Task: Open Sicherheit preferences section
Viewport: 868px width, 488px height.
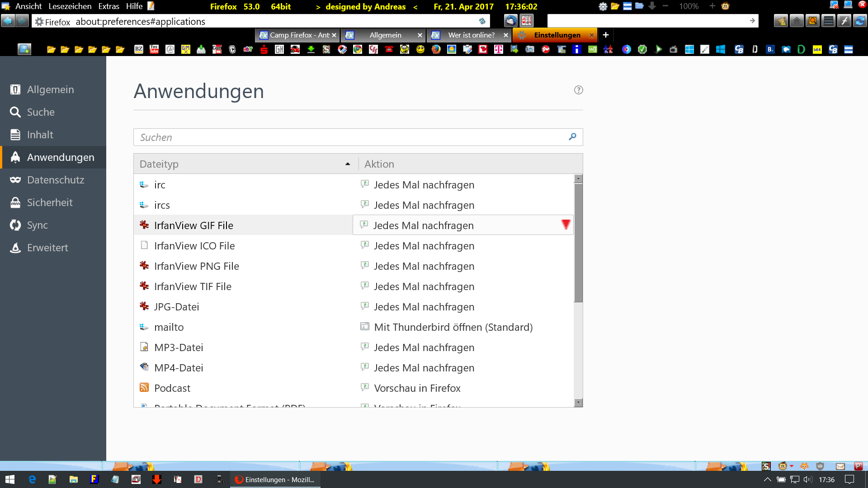Action: 50,202
